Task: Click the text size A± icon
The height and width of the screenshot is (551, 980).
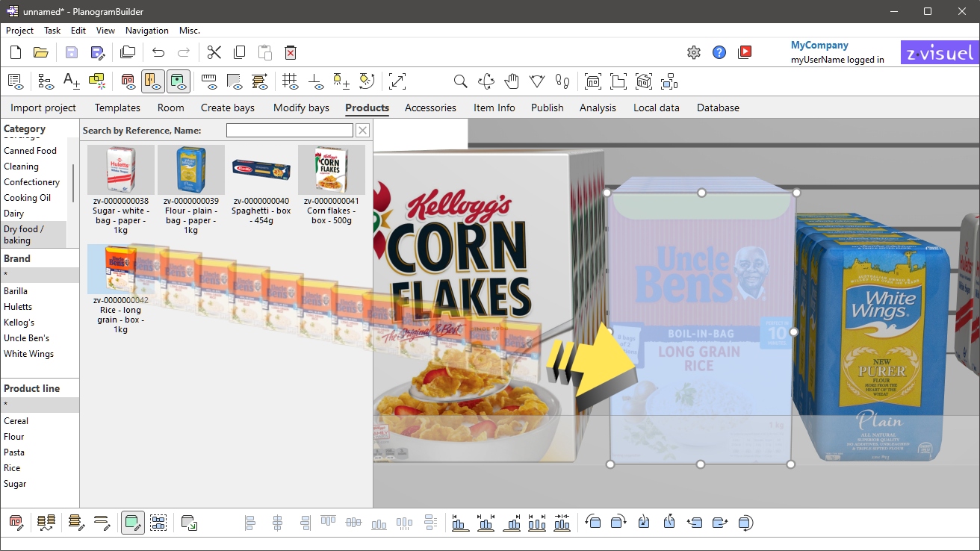Action: [72, 81]
